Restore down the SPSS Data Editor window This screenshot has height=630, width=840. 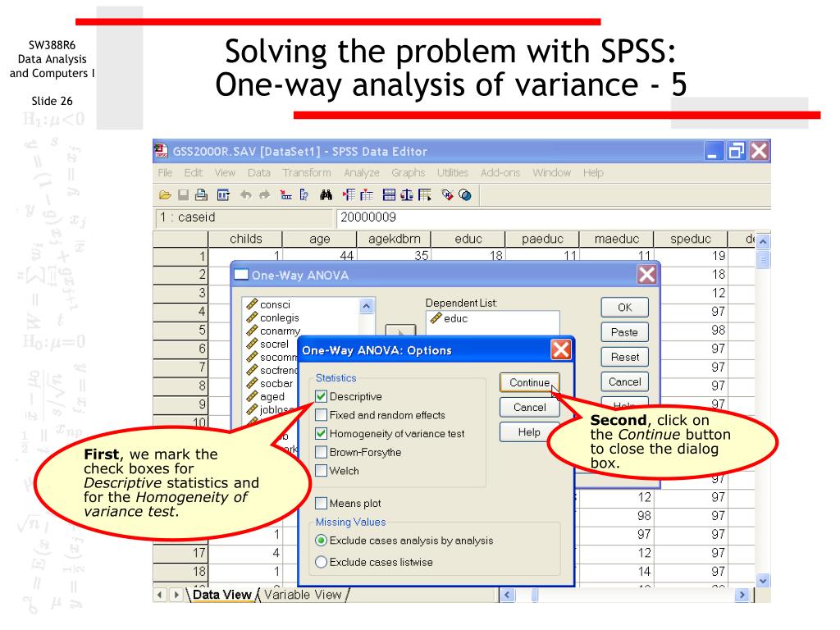point(736,151)
